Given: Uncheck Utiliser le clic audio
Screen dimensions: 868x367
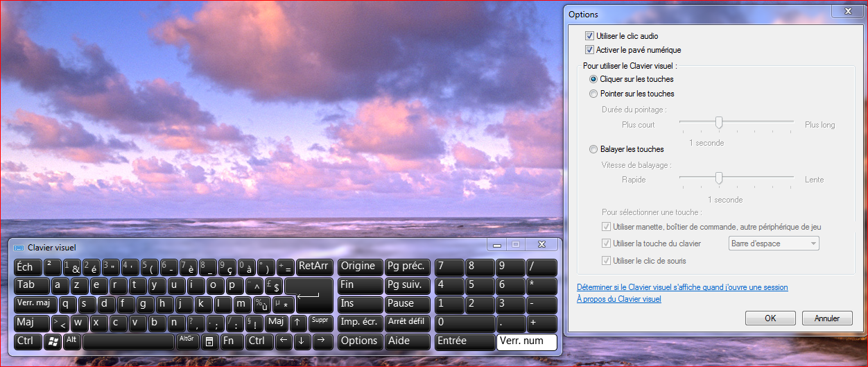Looking at the screenshot, I should 590,36.
